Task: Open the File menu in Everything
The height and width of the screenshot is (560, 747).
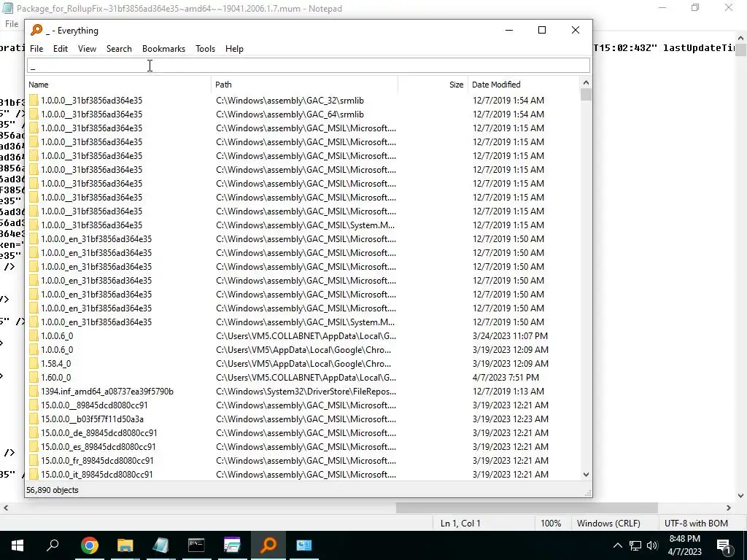Action: click(x=36, y=49)
